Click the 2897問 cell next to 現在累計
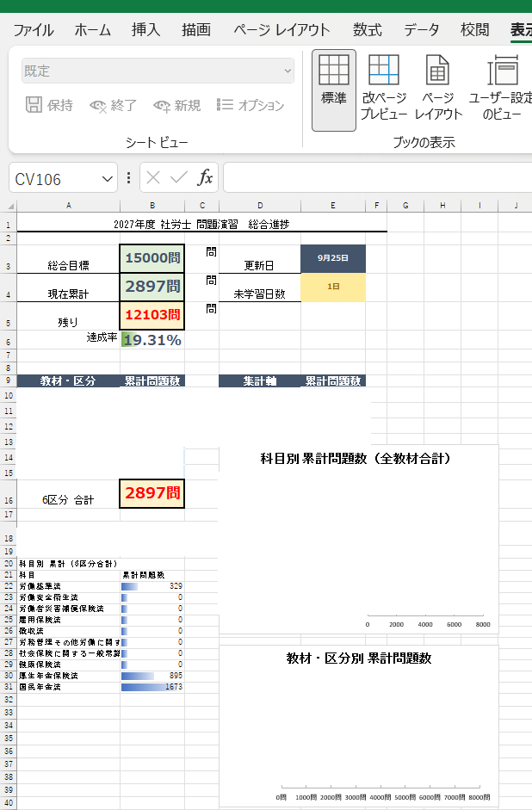The height and width of the screenshot is (810, 532). click(x=152, y=287)
